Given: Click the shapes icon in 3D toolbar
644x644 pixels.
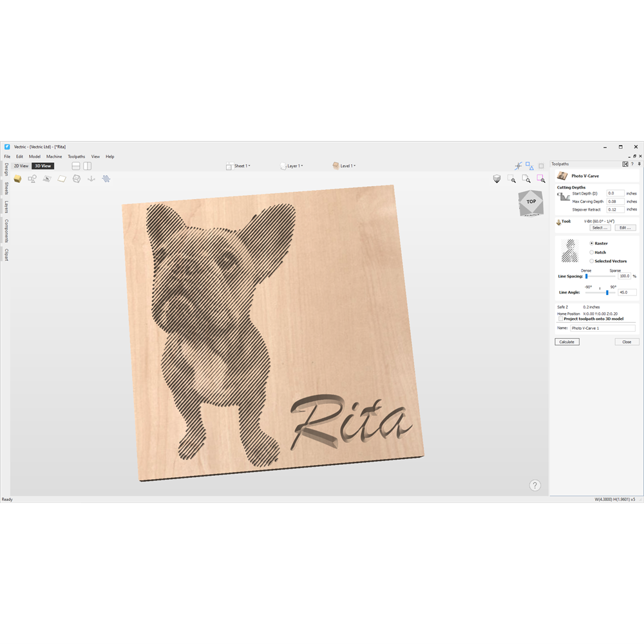Looking at the screenshot, I should tap(32, 178).
